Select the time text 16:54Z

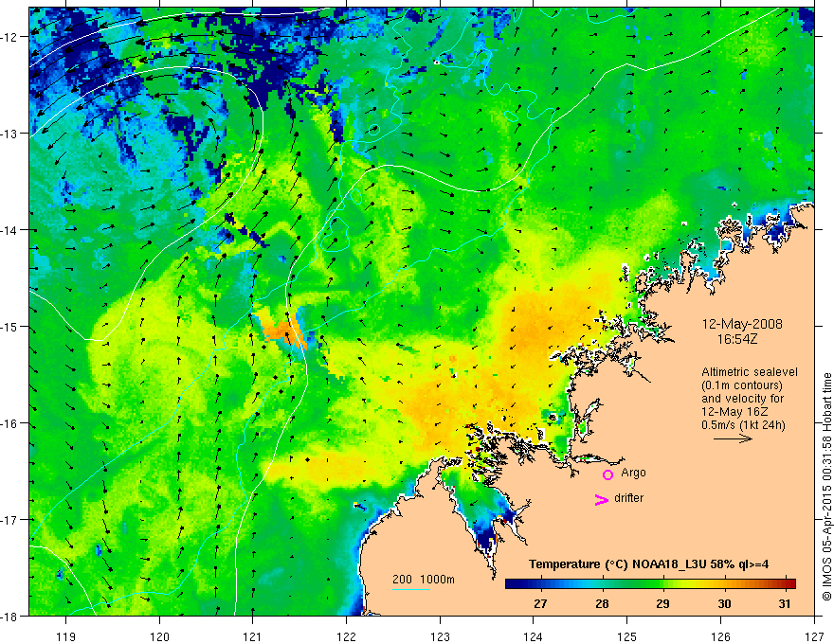pos(736,339)
